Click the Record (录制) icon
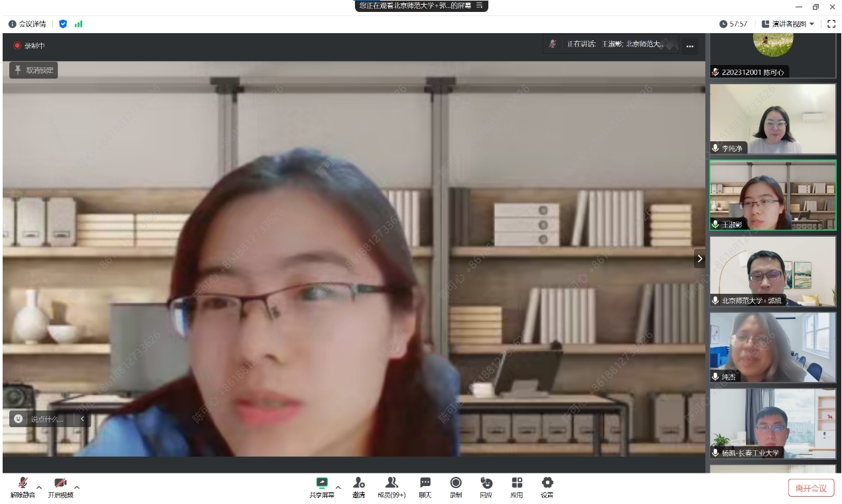Viewport: 842px width, 504px height. point(456,483)
